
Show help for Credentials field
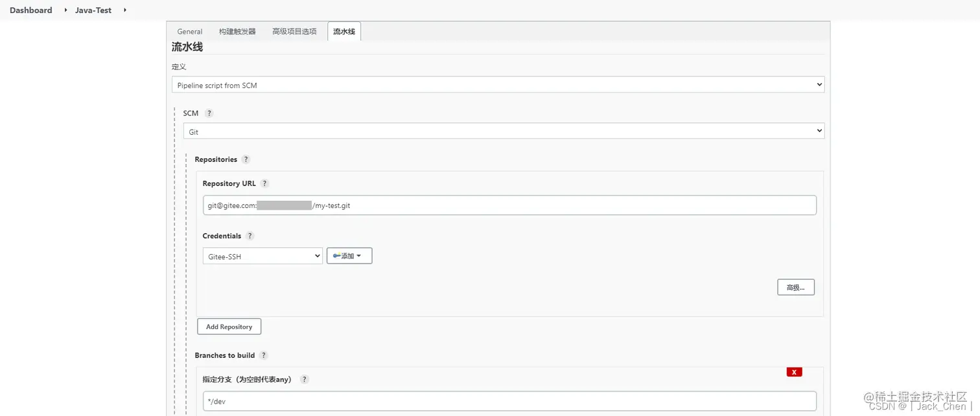coord(250,236)
